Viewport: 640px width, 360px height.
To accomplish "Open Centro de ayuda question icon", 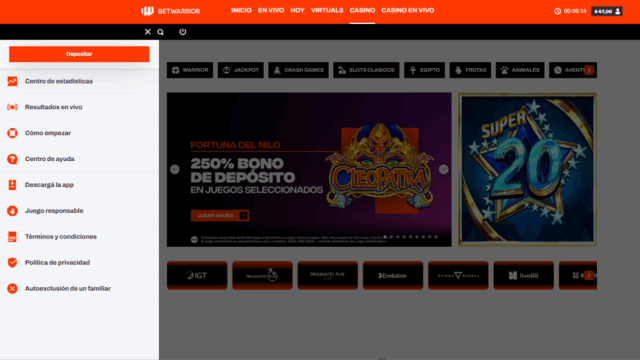I will tap(12, 159).
